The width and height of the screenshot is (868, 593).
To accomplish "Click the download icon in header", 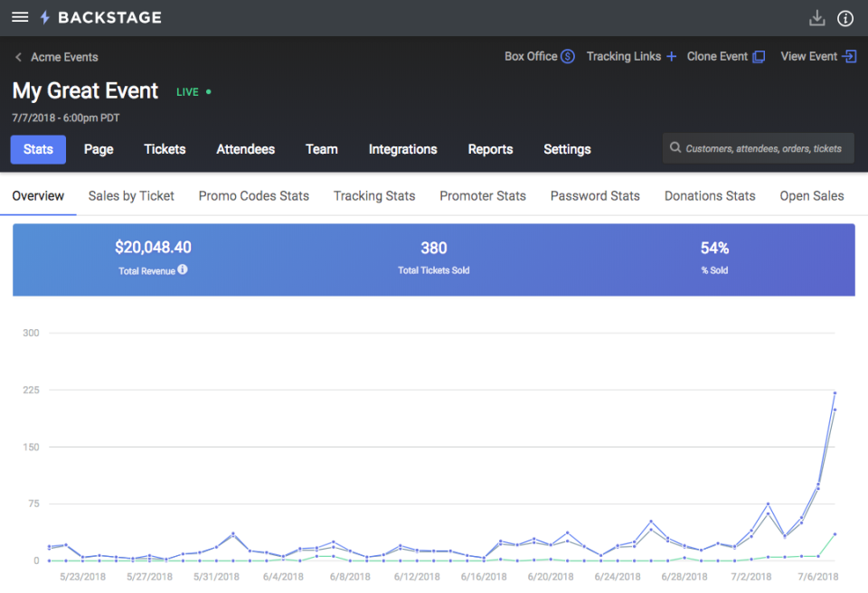I will [816, 18].
